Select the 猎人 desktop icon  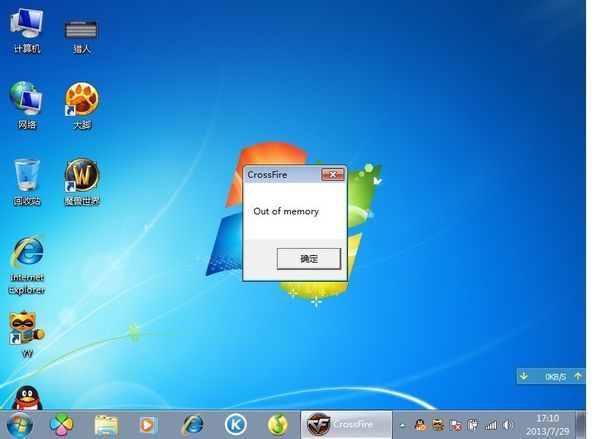pyautogui.click(x=82, y=36)
